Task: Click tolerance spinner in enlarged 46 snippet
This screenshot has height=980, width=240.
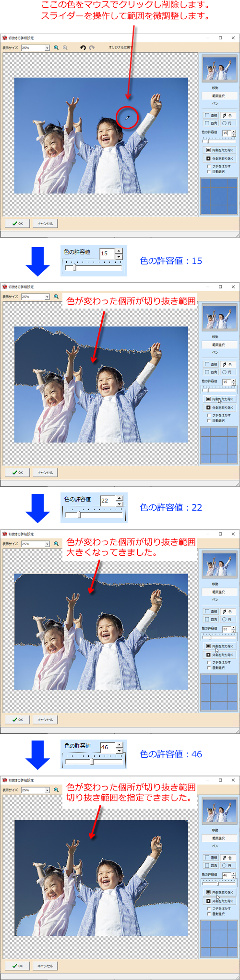Action: [119, 747]
